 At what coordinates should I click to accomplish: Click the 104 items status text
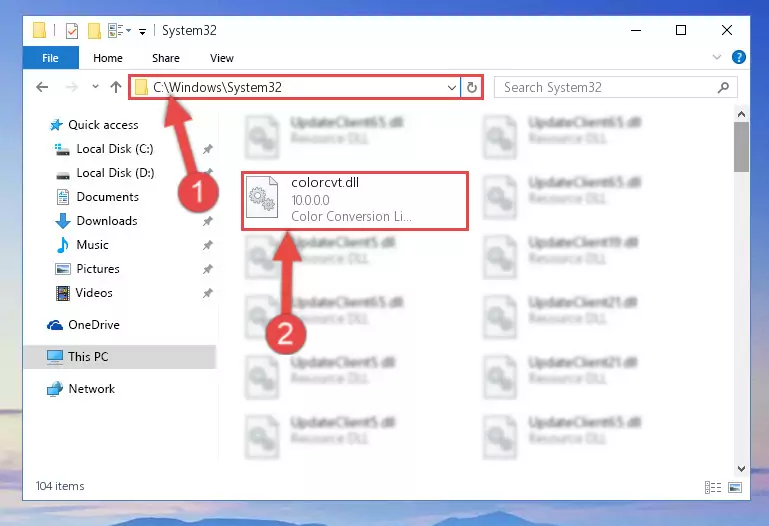[60, 486]
